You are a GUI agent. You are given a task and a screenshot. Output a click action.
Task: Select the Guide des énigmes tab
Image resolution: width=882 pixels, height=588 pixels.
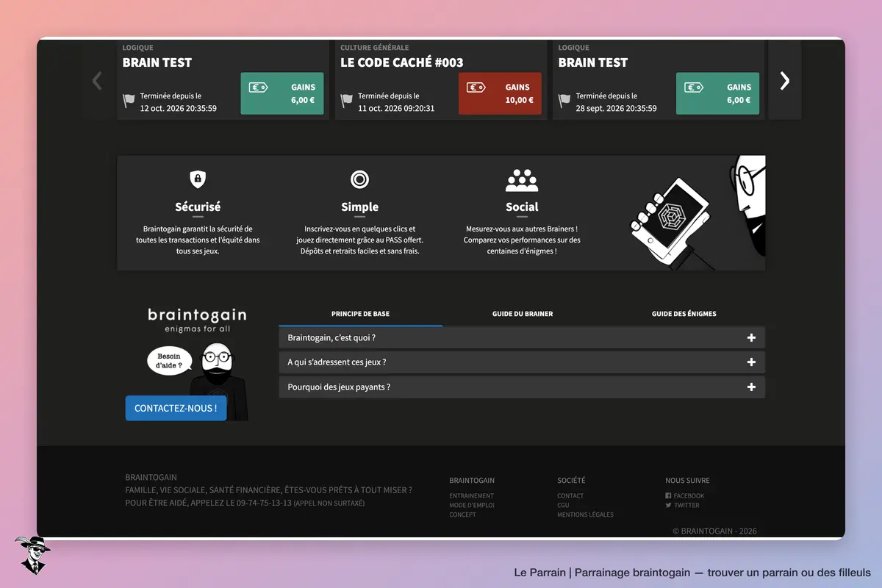[x=684, y=314]
